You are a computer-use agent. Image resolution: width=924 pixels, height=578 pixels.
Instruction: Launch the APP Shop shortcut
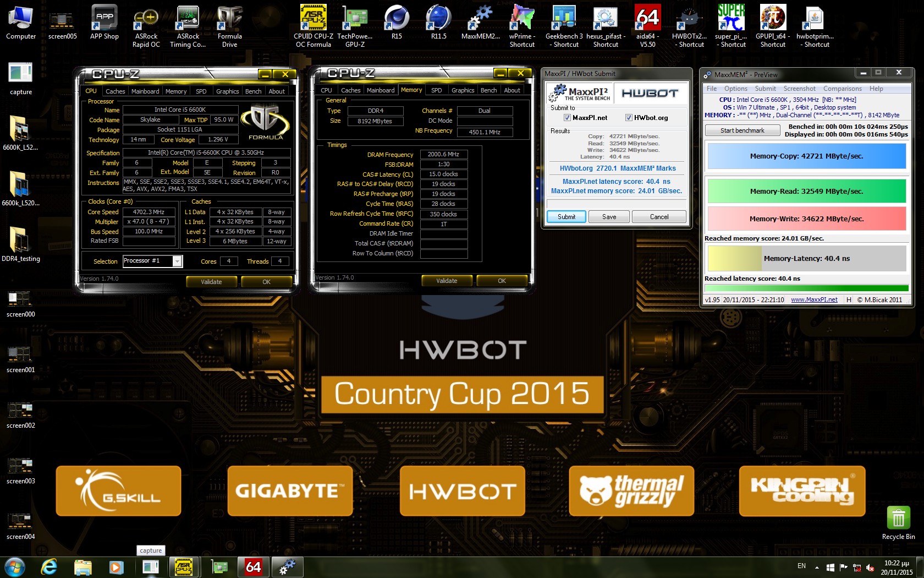[x=104, y=23]
